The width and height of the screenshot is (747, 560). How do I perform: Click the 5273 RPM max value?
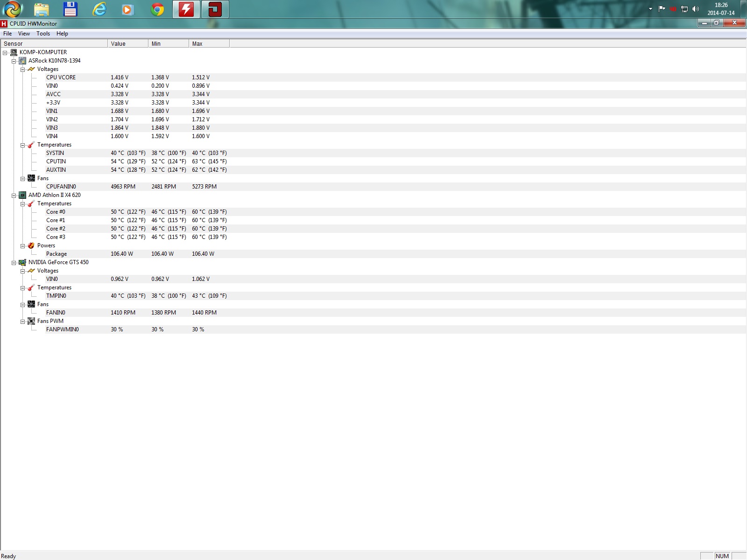[204, 187]
